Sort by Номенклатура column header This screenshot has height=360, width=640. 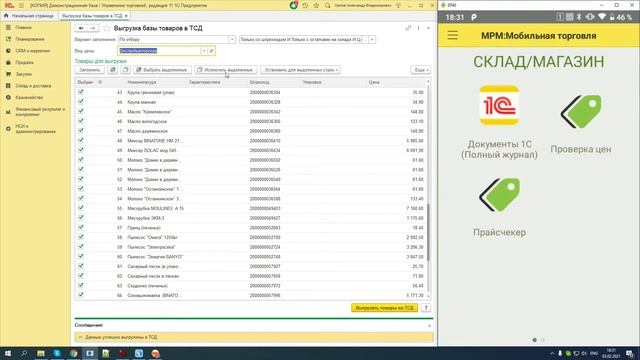tap(142, 82)
